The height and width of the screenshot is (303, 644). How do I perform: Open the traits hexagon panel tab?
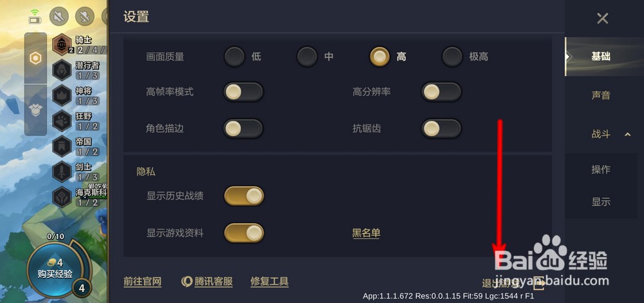coord(35,59)
